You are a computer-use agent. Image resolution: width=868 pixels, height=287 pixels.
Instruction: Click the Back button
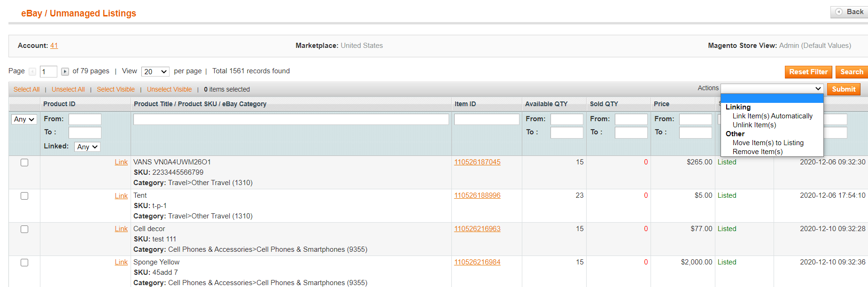(850, 12)
